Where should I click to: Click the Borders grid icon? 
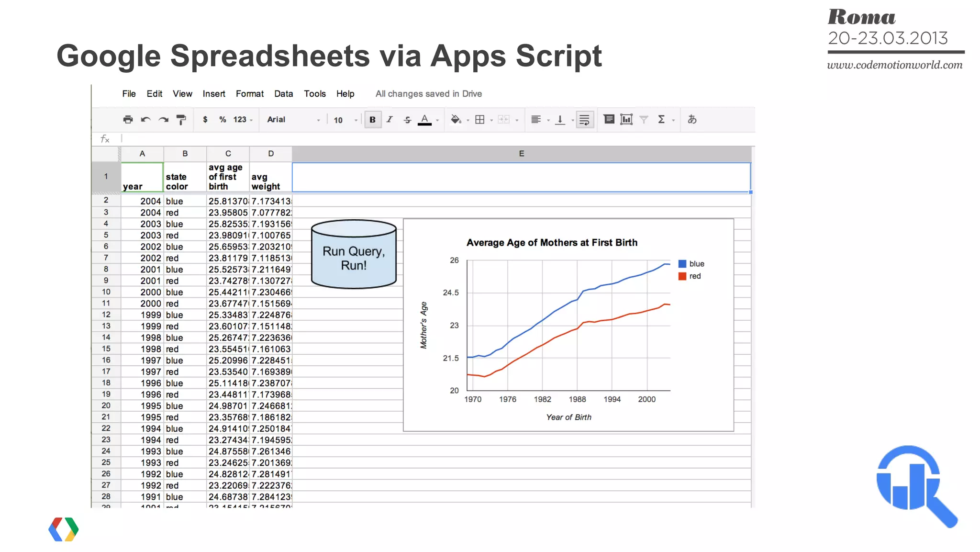(480, 120)
